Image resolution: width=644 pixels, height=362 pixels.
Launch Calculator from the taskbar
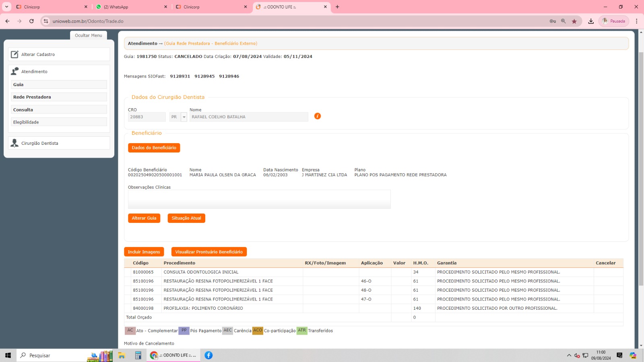click(x=138, y=355)
